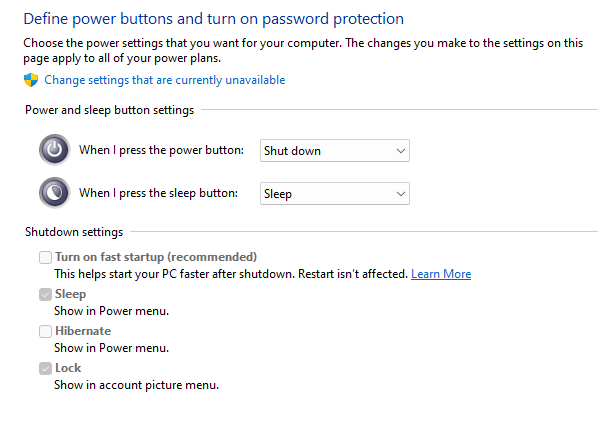Click the Shutdown settings section heading
Viewport: 612px width, 425px height.
(74, 232)
